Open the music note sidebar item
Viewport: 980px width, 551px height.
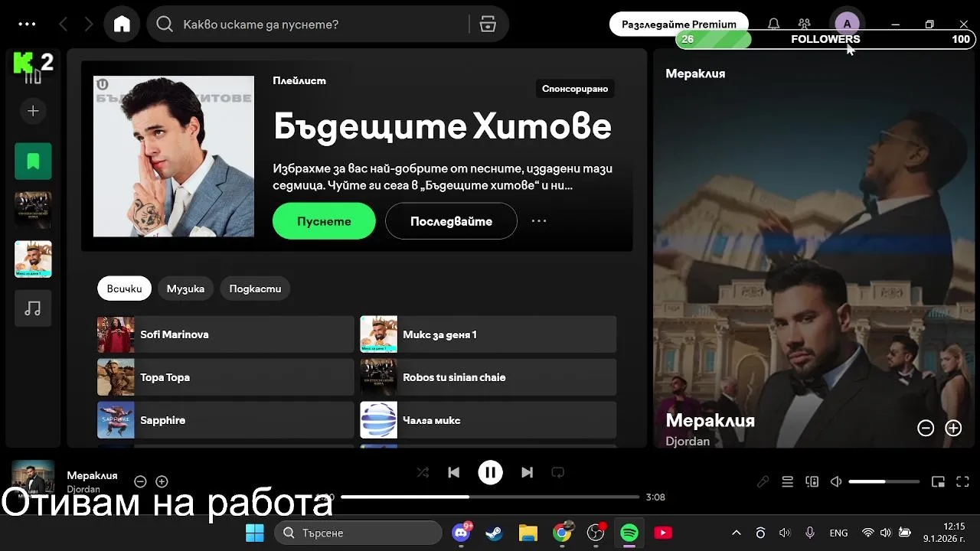tap(33, 308)
